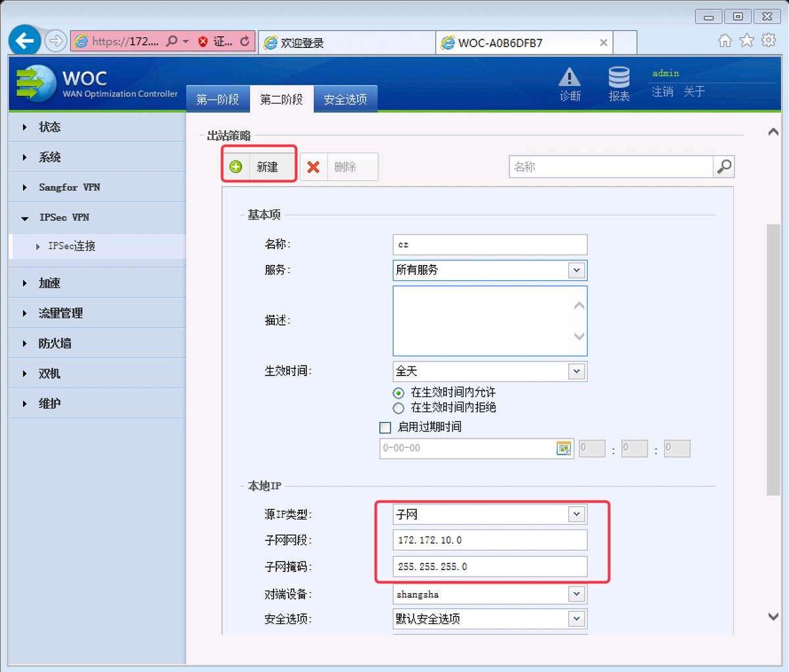Click the 注销 logout link
This screenshot has height=672, width=789.
[661, 92]
